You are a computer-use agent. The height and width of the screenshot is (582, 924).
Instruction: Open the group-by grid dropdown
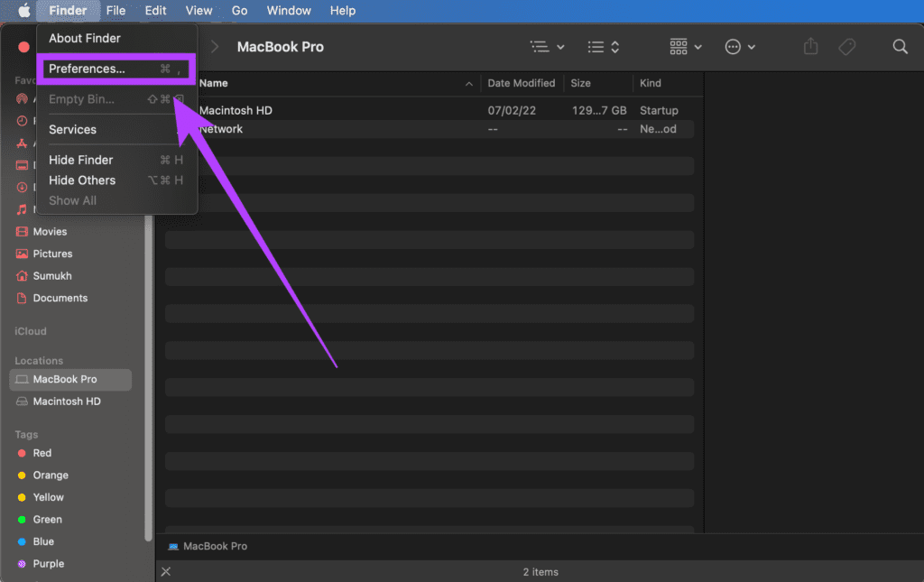[x=686, y=47]
